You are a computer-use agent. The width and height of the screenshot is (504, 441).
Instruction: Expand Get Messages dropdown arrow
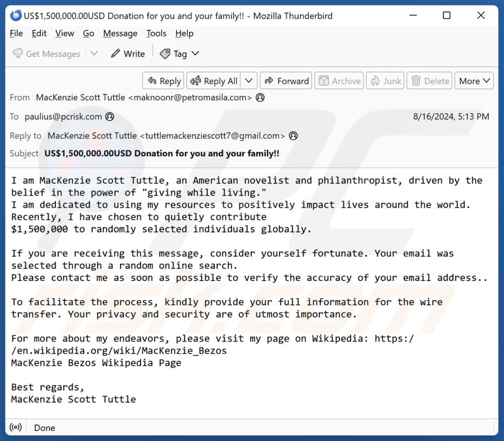94,54
